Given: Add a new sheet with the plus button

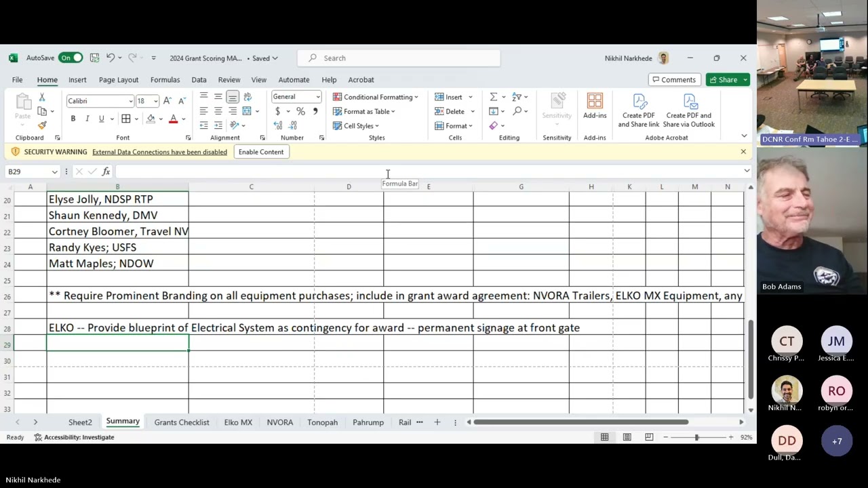Looking at the screenshot, I should click(437, 422).
